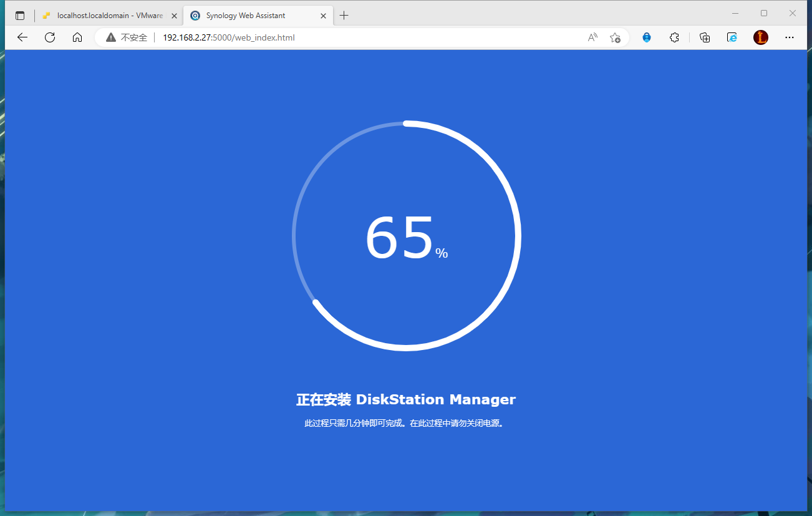
Task: Go to browser Home page icon
Action: (77, 37)
